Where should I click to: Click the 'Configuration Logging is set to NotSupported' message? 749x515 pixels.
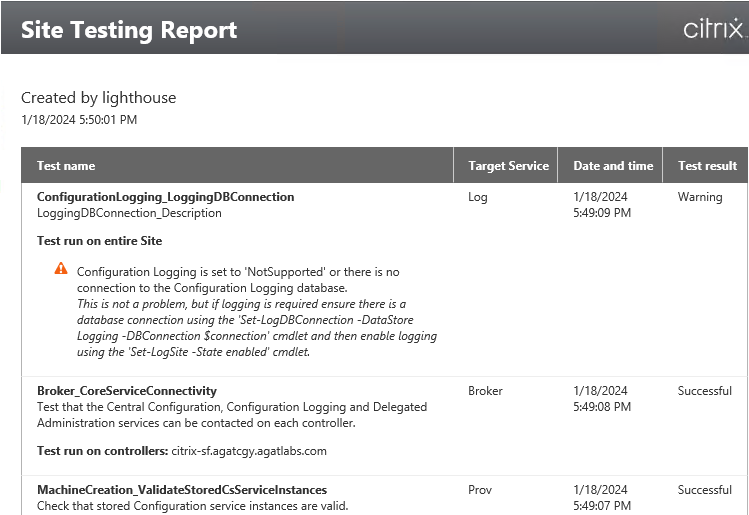point(238,280)
